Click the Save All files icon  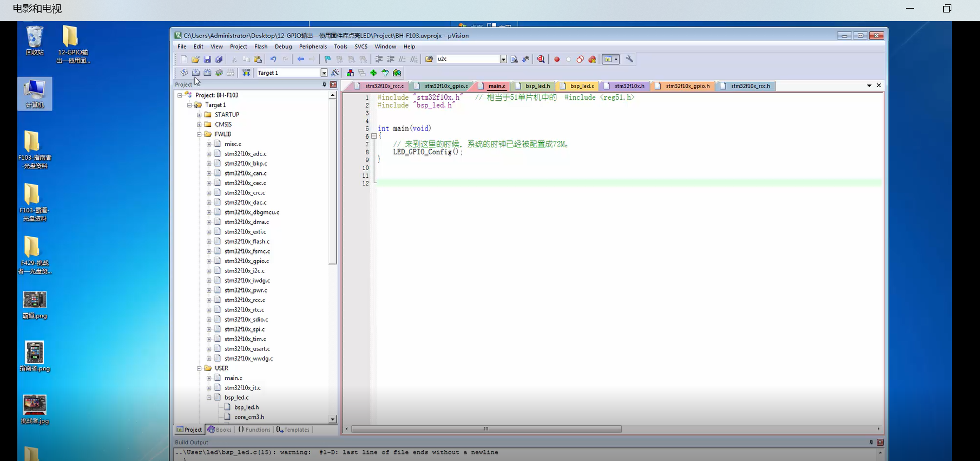tap(219, 59)
